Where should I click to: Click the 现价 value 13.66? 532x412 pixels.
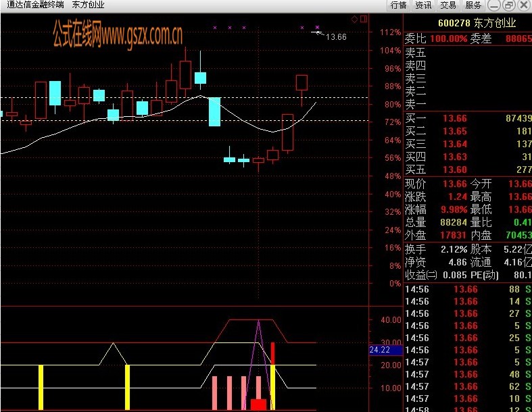click(455, 184)
